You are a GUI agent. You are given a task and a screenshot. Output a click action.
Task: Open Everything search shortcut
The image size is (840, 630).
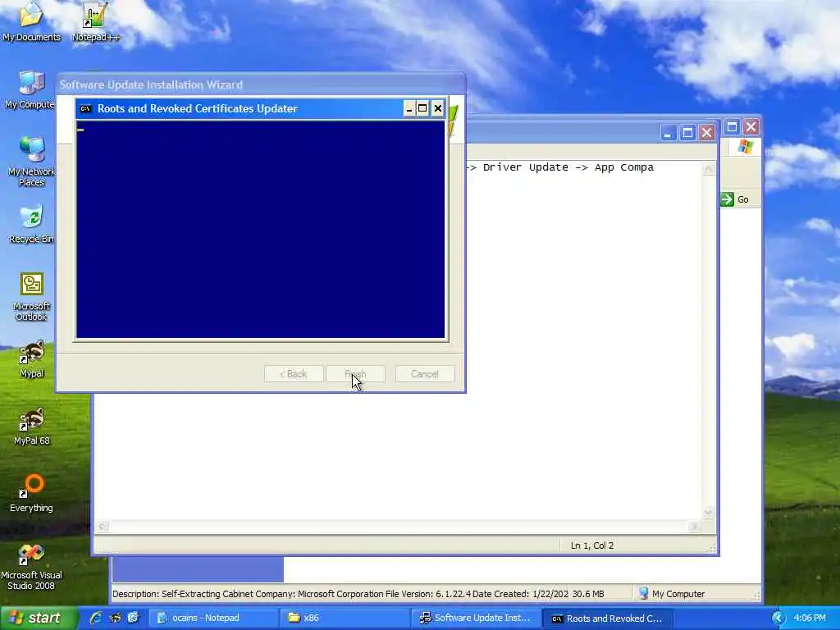click(x=32, y=493)
